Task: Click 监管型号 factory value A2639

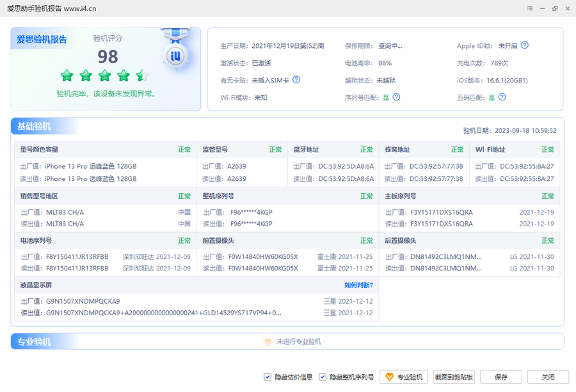Action: 237,166
